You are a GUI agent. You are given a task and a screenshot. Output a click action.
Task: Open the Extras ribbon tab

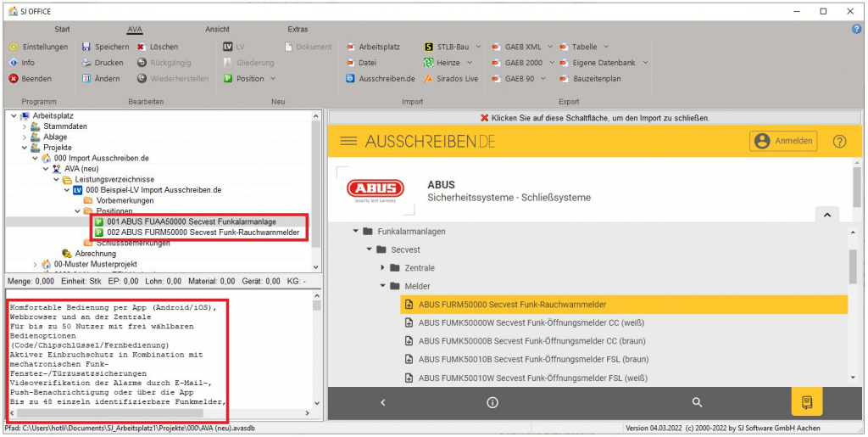(298, 29)
